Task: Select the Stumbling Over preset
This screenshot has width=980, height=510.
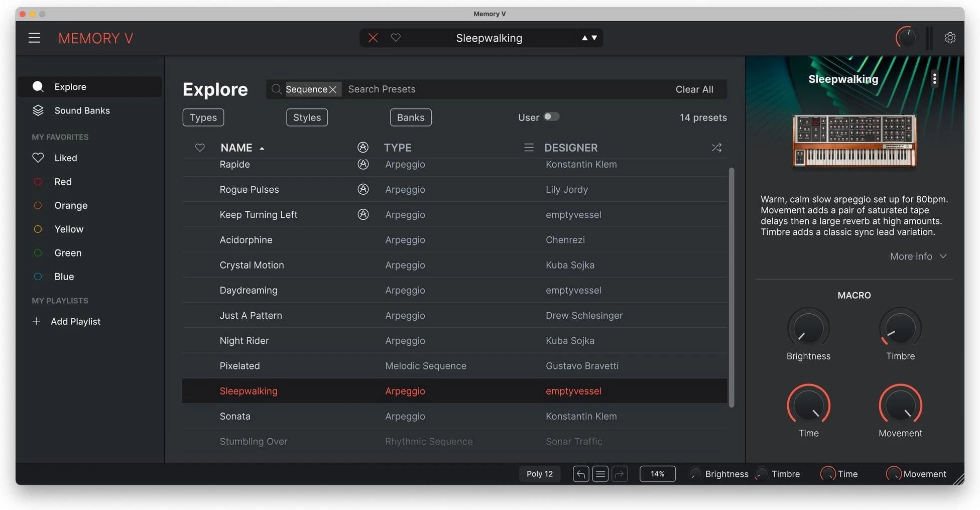Action: (x=454, y=441)
